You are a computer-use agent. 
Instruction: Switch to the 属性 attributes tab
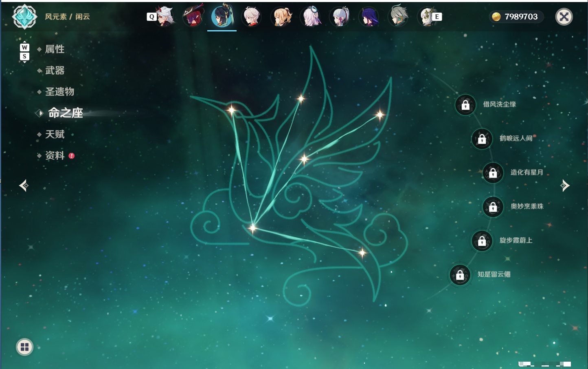(x=55, y=49)
